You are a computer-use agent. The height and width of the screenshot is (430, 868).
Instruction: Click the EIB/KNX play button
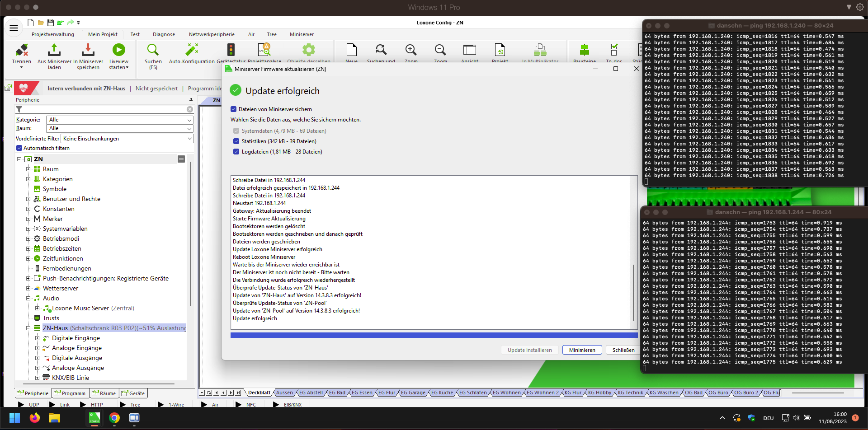click(x=276, y=404)
